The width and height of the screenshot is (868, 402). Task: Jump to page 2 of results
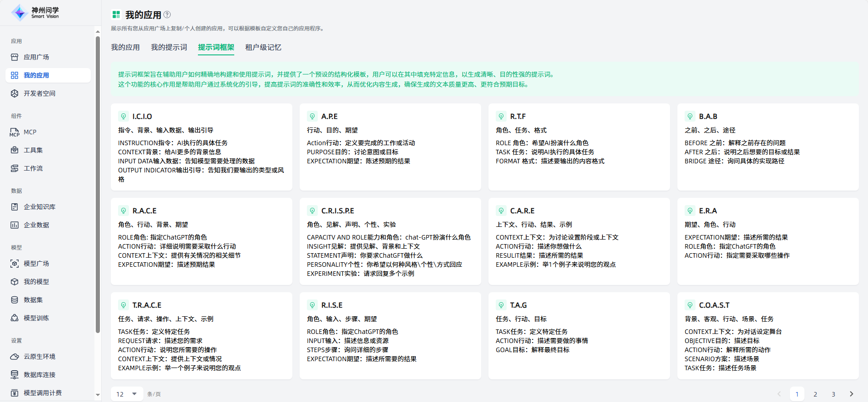click(815, 394)
